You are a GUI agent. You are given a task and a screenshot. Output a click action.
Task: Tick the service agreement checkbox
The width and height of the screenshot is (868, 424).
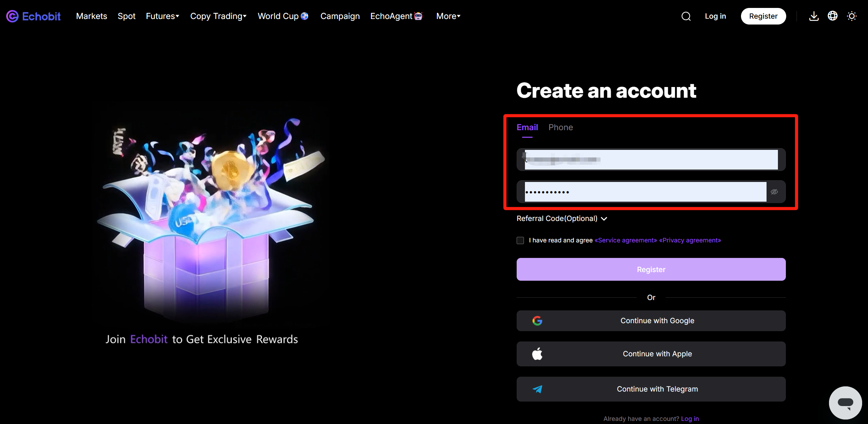520,240
